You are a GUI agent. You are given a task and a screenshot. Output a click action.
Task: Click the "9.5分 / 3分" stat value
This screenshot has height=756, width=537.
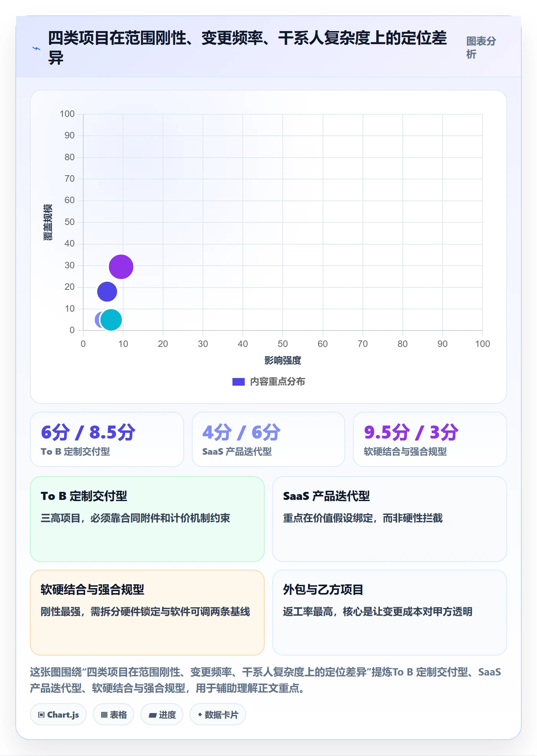tap(411, 432)
